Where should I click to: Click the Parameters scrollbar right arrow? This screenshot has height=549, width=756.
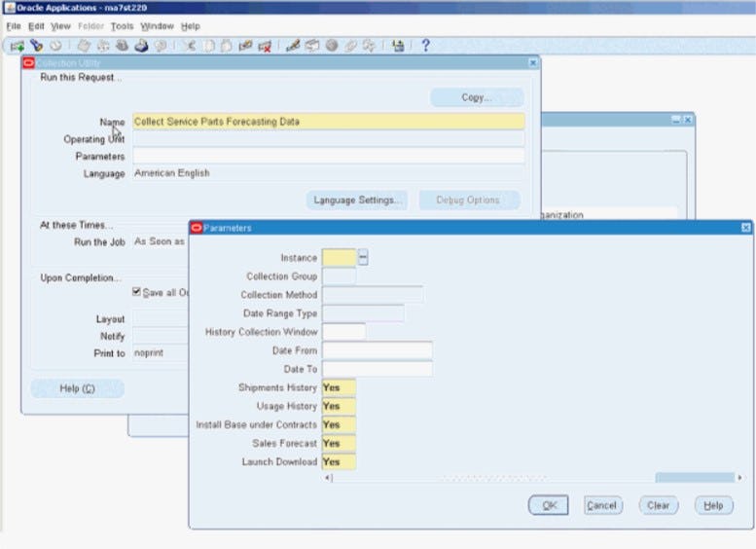point(739,478)
